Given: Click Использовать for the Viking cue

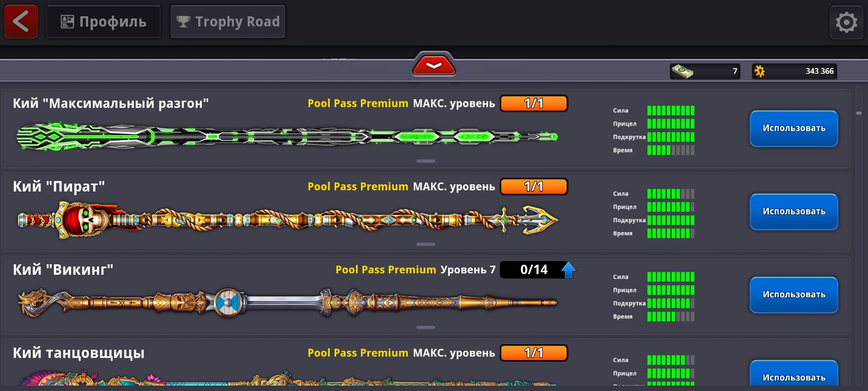Looking at the screenshot, I should coord(794,295).
